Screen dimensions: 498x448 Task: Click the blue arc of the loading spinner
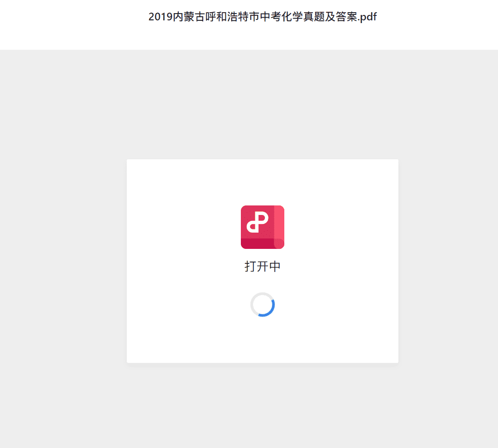point(268,309)
